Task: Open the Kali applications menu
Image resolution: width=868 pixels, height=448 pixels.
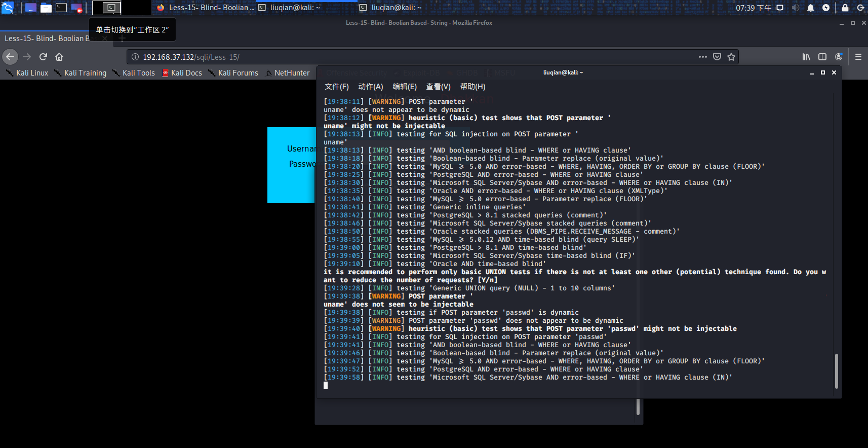Action: point(7,8)
